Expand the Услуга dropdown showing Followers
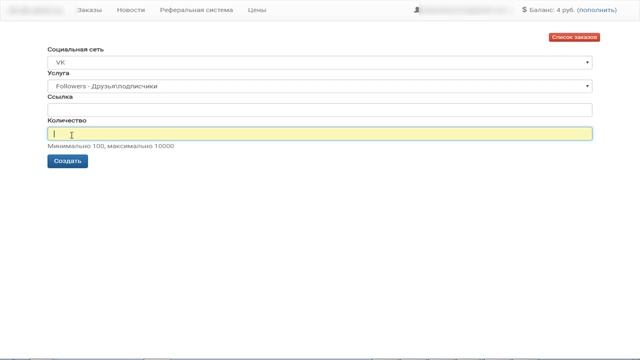The image size is (640, 360). (x=320, y=86)
